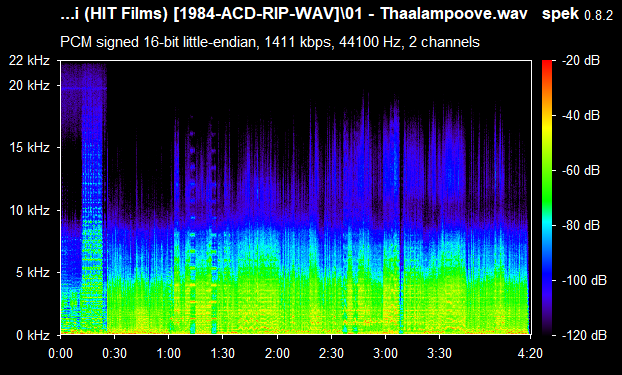Click the PCM signed 16-bit codec info line
The image size is (622, 375).
[x=270, y=42]
